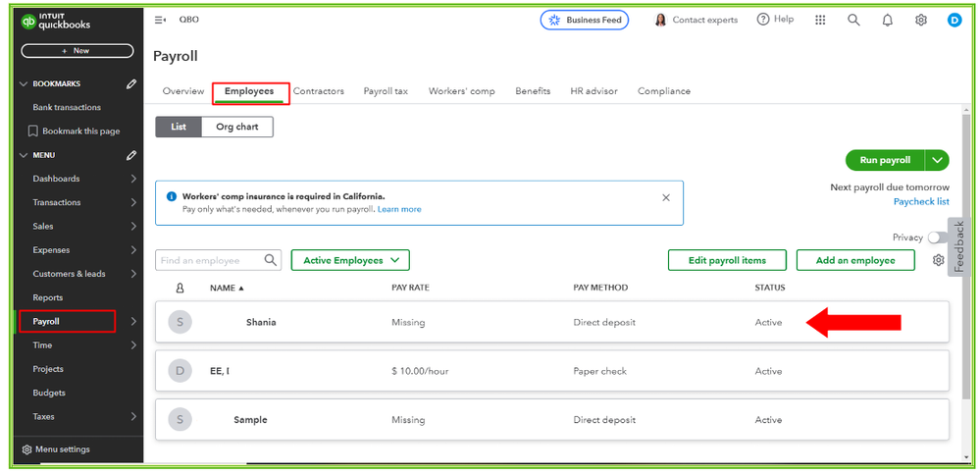
Task: Open Projects in sidebar
Action: coord(48,369)
